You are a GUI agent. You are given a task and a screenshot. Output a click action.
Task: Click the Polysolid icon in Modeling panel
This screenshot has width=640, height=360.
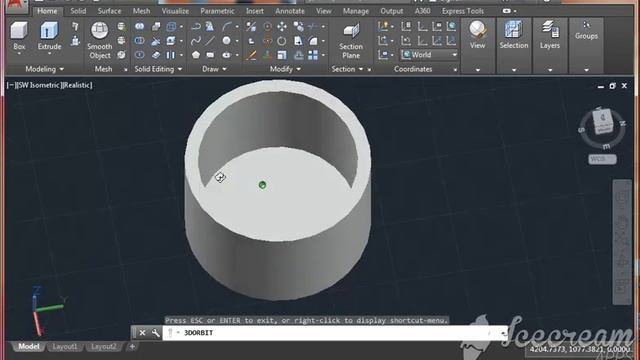tap(75, 27)
